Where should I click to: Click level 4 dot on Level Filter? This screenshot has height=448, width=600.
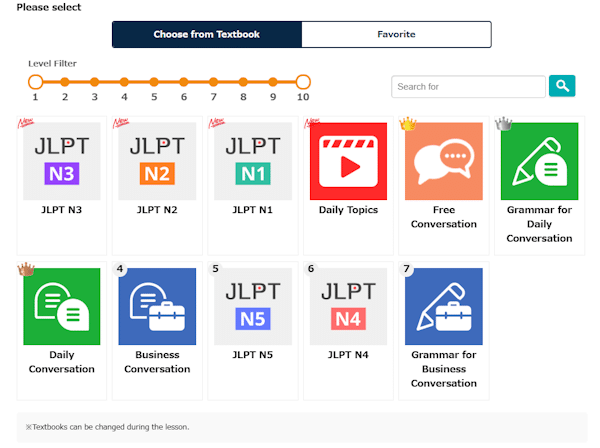124,82
